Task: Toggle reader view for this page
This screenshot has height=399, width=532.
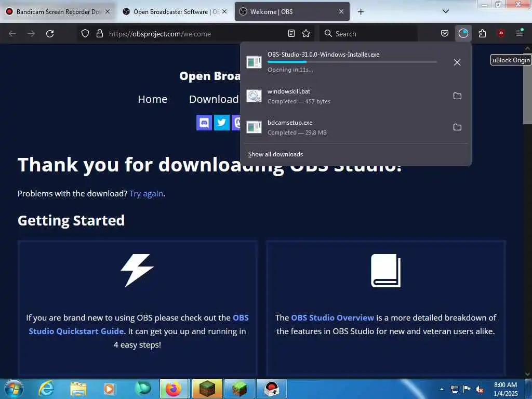Action: coord(291,33)
